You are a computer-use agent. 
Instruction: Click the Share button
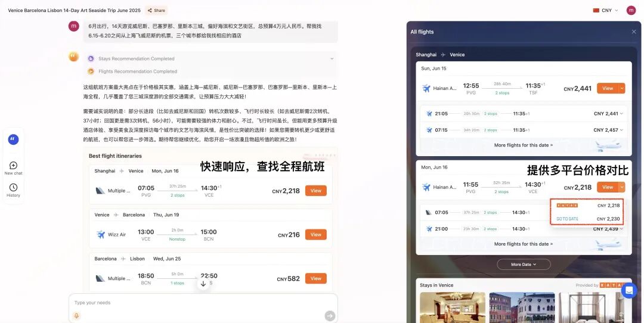coord(156,10)
